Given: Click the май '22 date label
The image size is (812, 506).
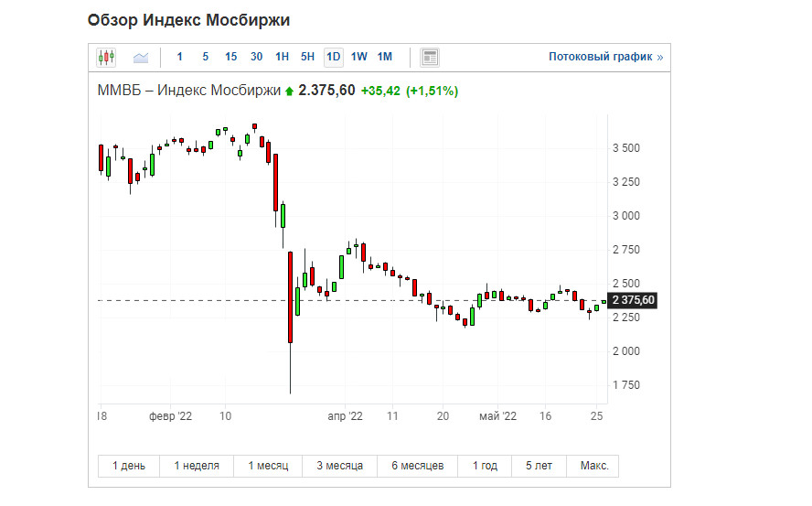Looking at the screenshot, I should coord(497,416).
